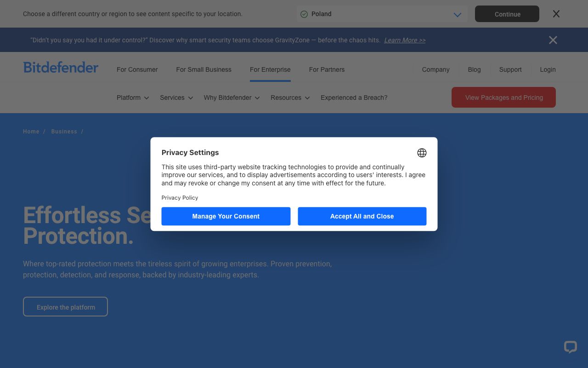
Task: Click the Bitdefender logo
Action: [x=61, y=68]
